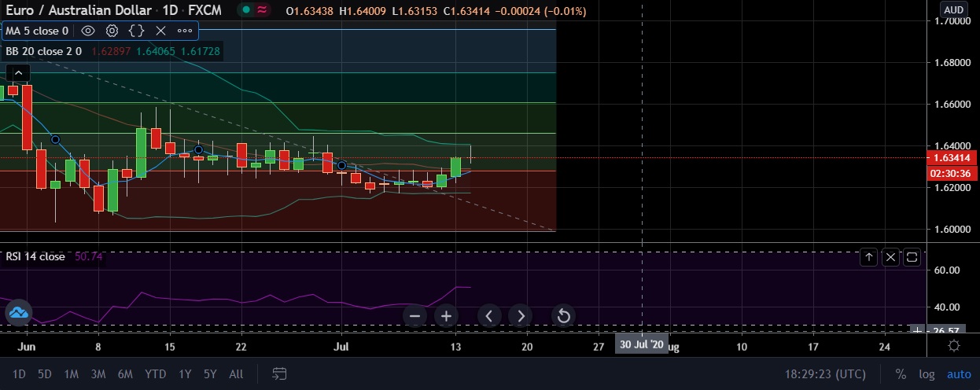Toggle visibility of MA 5 indicator
The image size is (980, 390).
(x=88, y=31)
